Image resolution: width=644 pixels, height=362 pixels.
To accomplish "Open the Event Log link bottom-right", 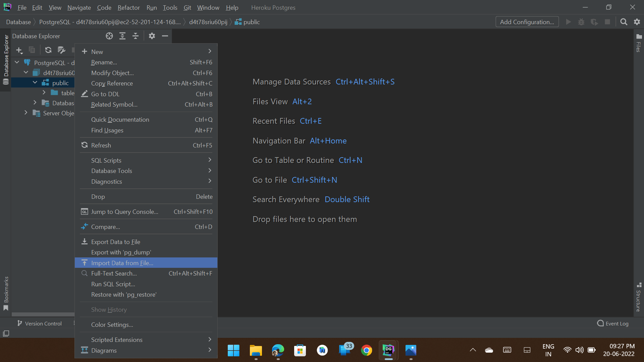I will (x=616, y=323).
